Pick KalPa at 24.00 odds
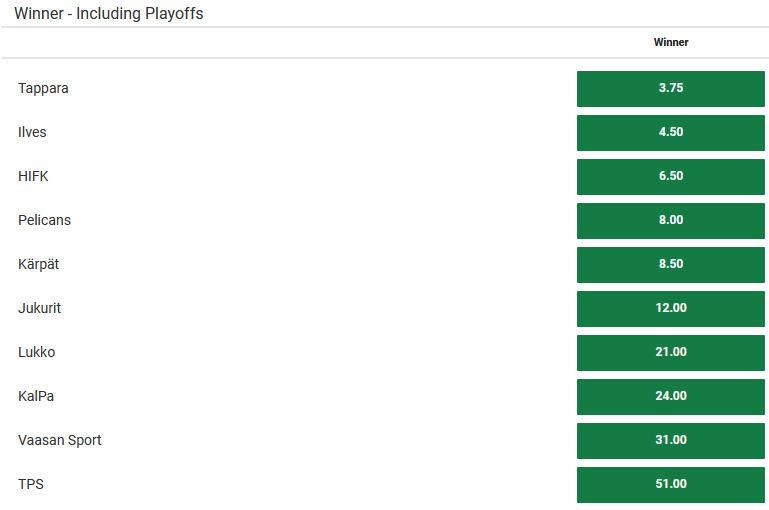The image size is (769, 510). [x=671, y=396]
